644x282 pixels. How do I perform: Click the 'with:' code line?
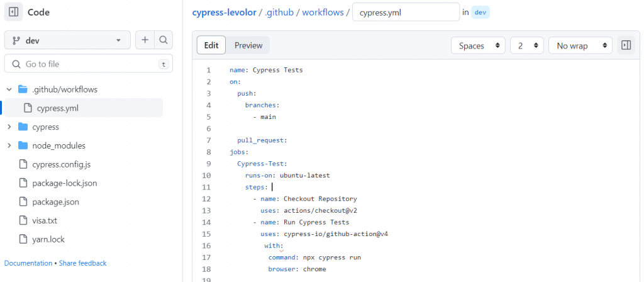(x=274, y=246)
